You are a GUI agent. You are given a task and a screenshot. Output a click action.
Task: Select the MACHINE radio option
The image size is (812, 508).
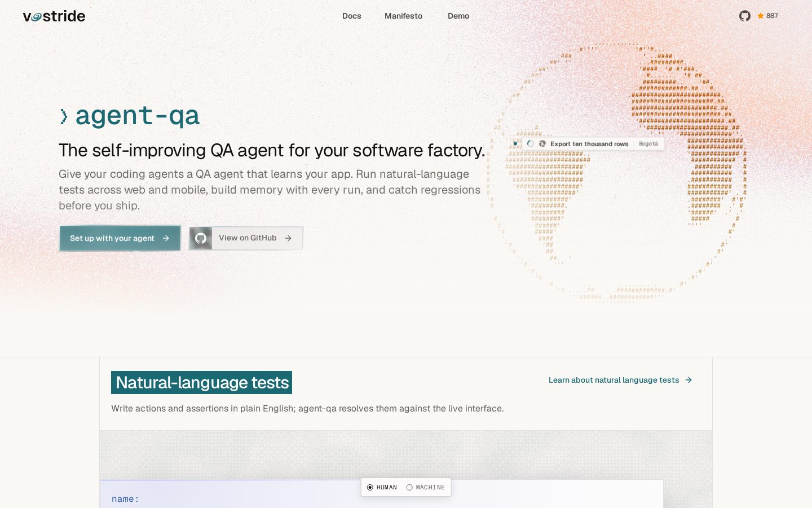(x=425, y=487)
